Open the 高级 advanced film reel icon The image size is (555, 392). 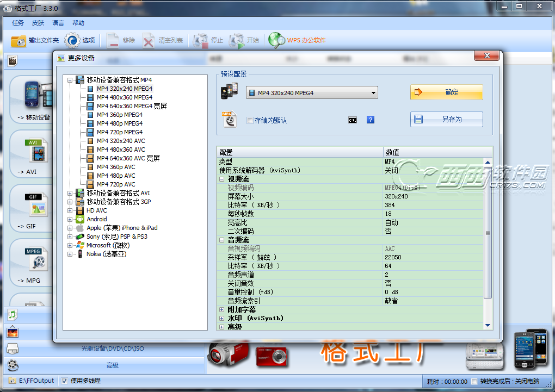coord(13,365)
